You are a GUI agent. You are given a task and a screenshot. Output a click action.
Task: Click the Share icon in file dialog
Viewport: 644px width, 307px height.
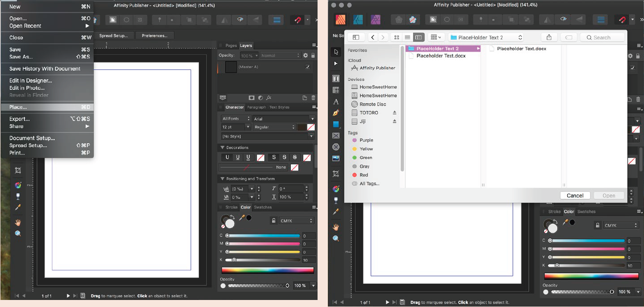coord(549,37)
